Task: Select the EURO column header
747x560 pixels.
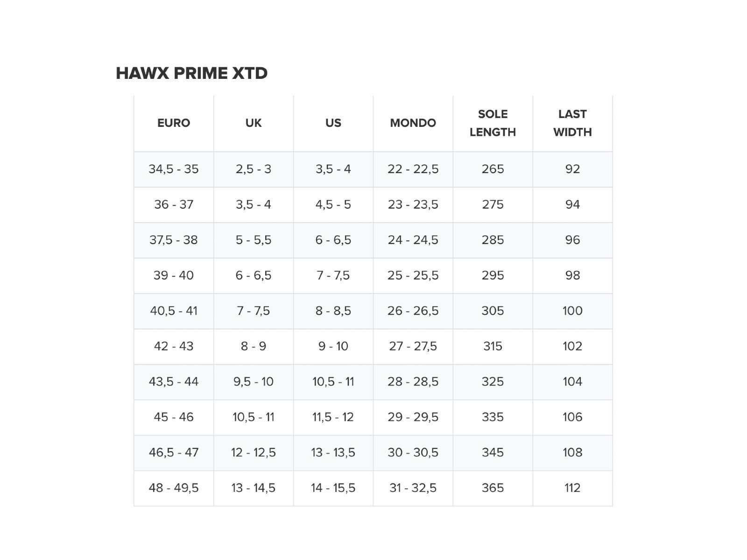Action: pos(174,123)
